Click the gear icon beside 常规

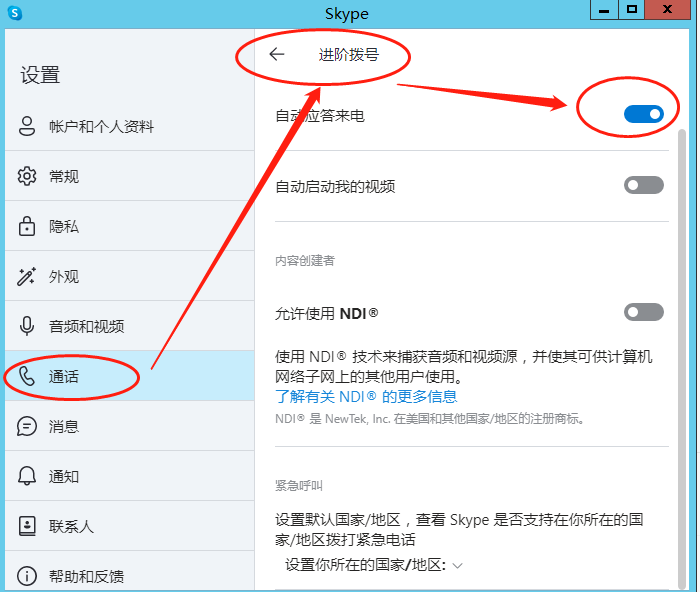pyautogui.click(x=27, y=176)
